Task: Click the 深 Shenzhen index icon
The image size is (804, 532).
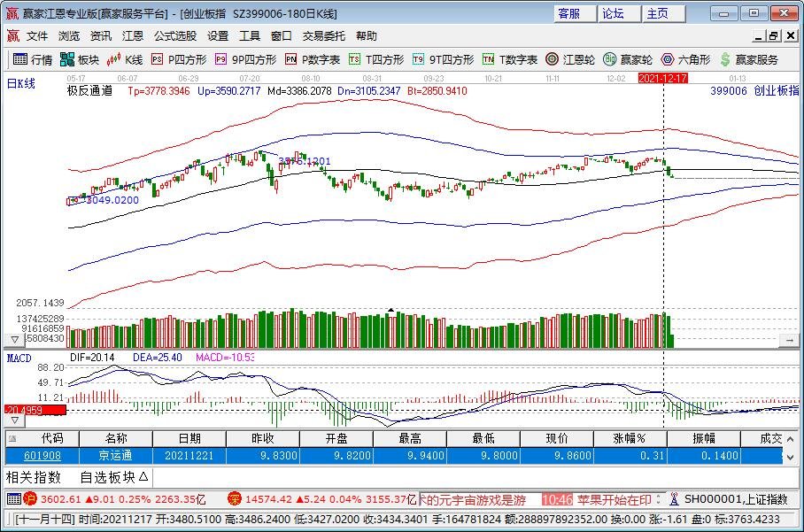Action: (235, 498)
